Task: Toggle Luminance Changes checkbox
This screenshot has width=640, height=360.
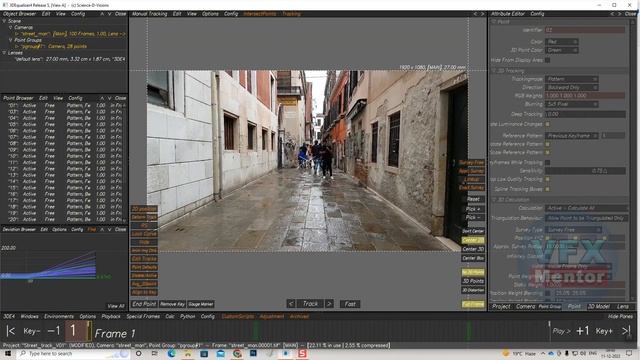Action: pyautogui.click(x=547, y=124)
